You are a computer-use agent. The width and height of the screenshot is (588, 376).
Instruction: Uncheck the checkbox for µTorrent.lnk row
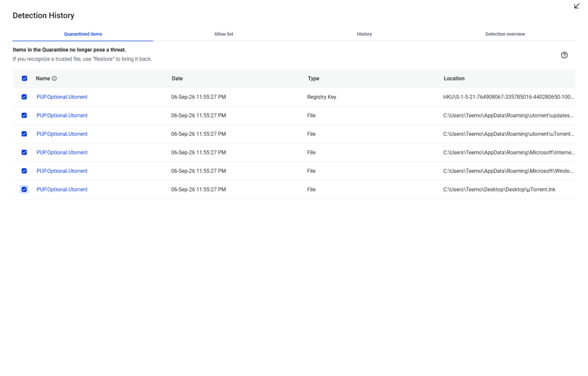(24, 190)
